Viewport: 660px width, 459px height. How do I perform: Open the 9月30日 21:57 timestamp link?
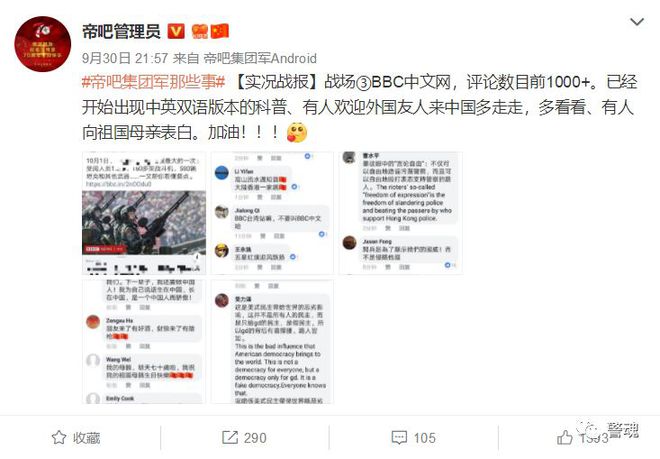pos(125,58)
